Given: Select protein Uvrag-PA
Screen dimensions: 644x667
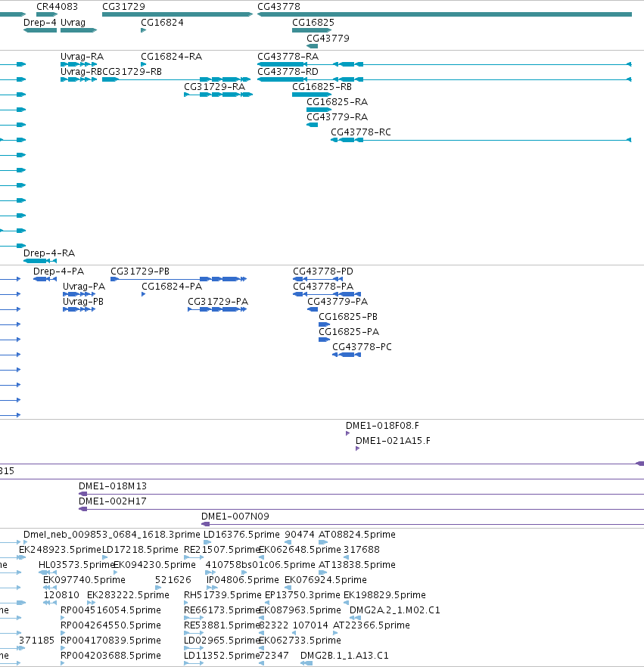Looking at the screenshot, I should (x=79, y=294).
